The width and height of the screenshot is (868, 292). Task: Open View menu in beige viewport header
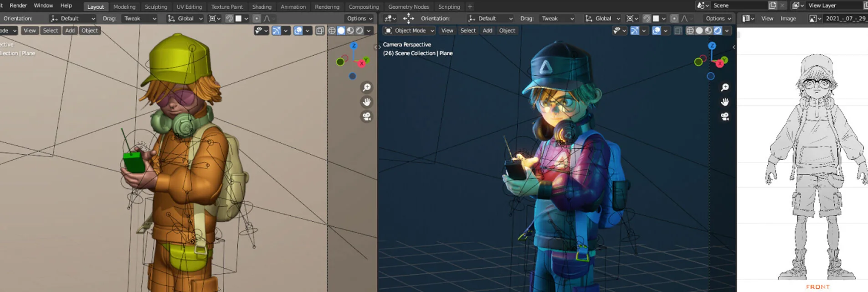pos(30,31)
